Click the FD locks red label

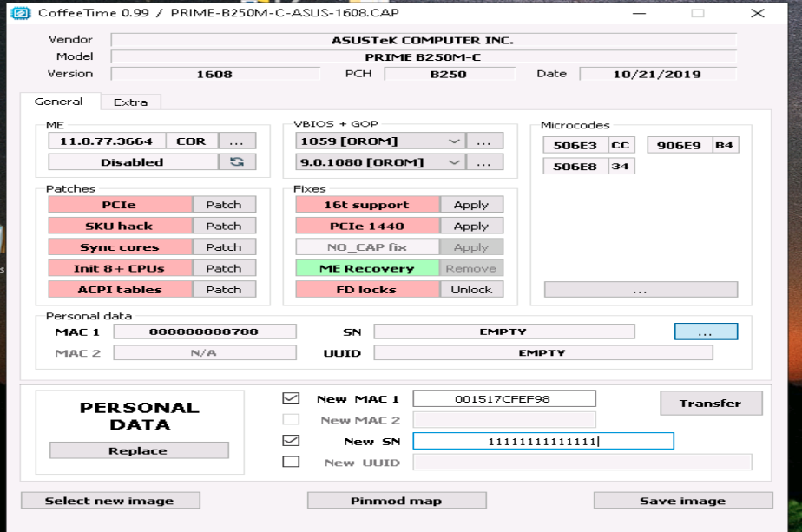click(x=367, y=289)
